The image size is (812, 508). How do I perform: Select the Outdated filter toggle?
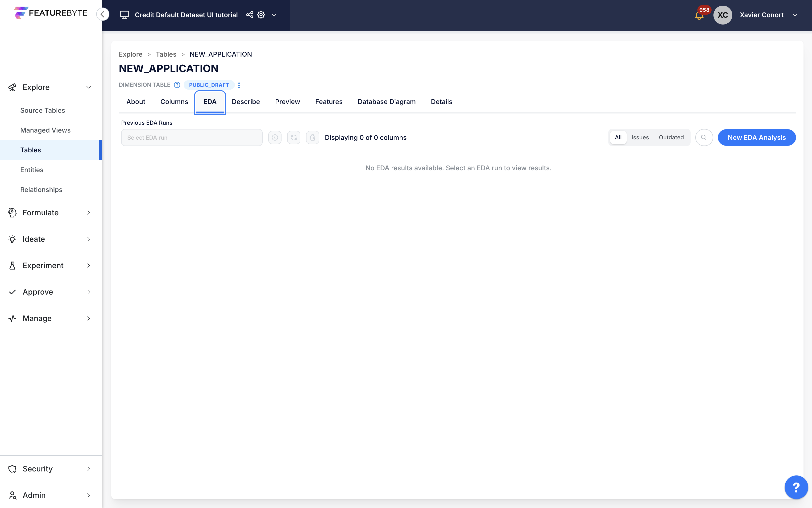coord(671,137)
